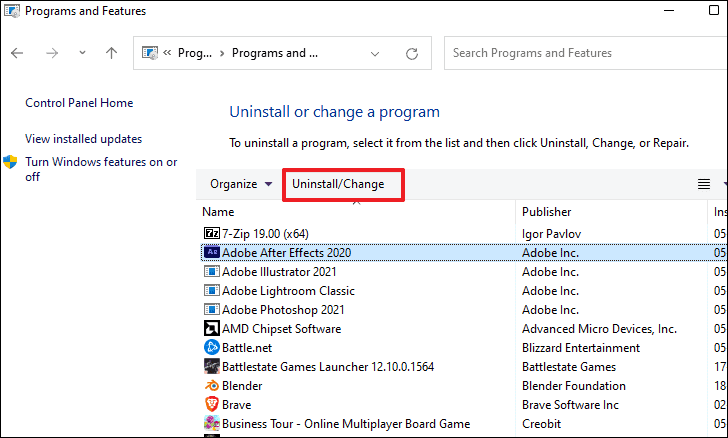Viewport: 728px width, 438px height.
Task: Click Adobe Inc. in Photoshop 2021 row
Action: pos(550,310)
